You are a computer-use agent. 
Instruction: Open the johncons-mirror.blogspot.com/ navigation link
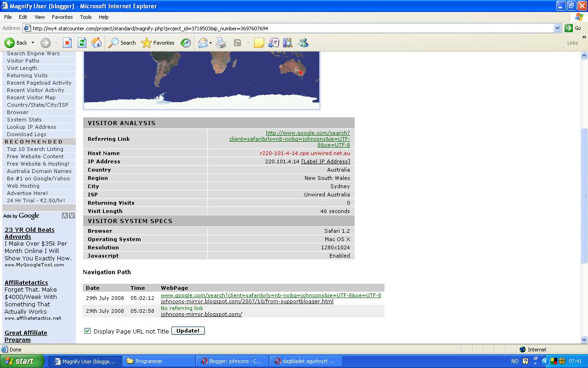click(201, 314)
